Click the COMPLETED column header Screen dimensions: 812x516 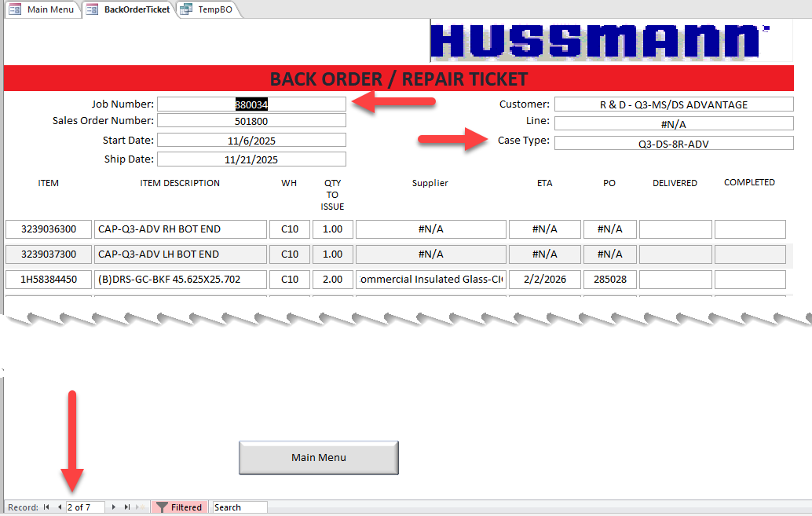tap(749, 182)
